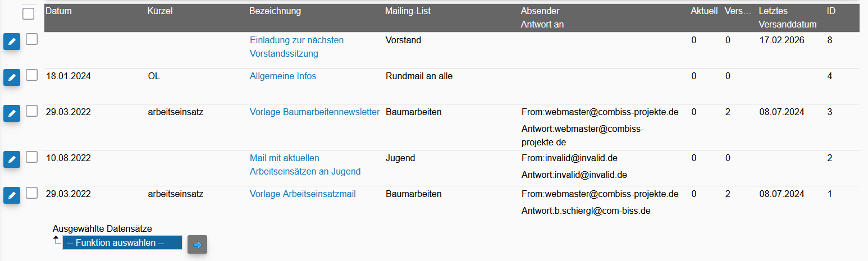Click pencil icon for Allgemeine Infos row
Image resolution: width=868 pixels, height=261 pixels.
[x=12, y=77]
